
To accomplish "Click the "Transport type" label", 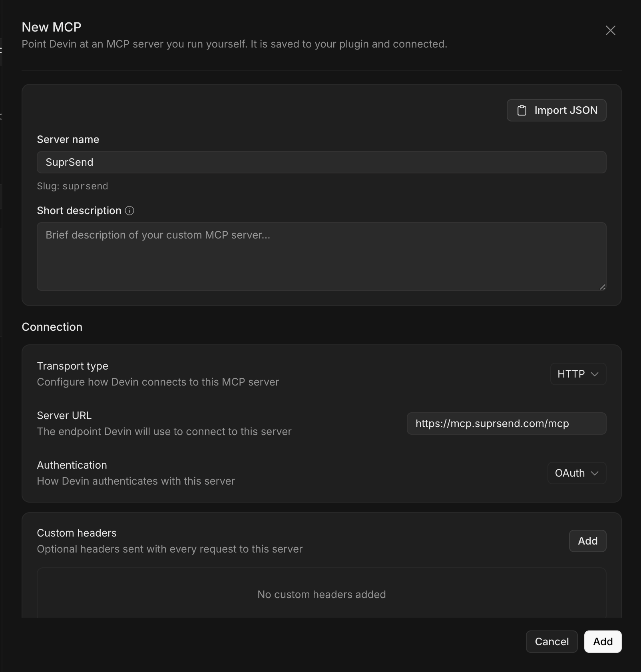I will coord(72,366).
